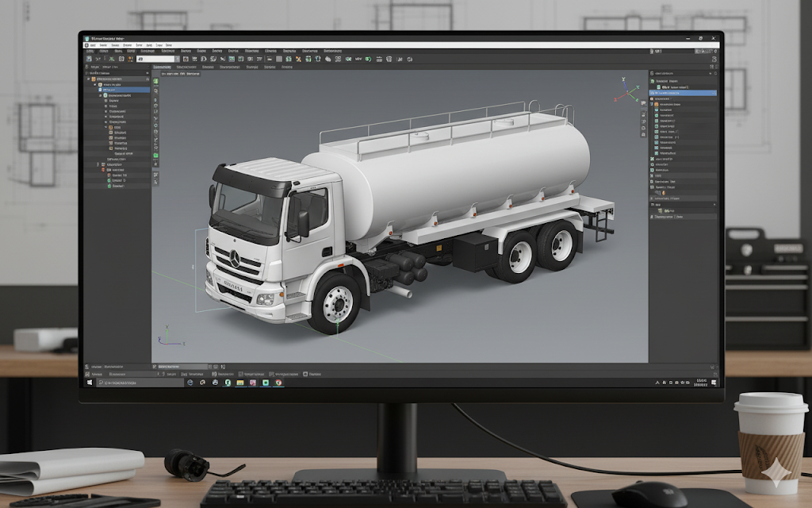Toggle the first teal item checkbox in the right panel
The image size is (812, 508).
click(657, 110)
